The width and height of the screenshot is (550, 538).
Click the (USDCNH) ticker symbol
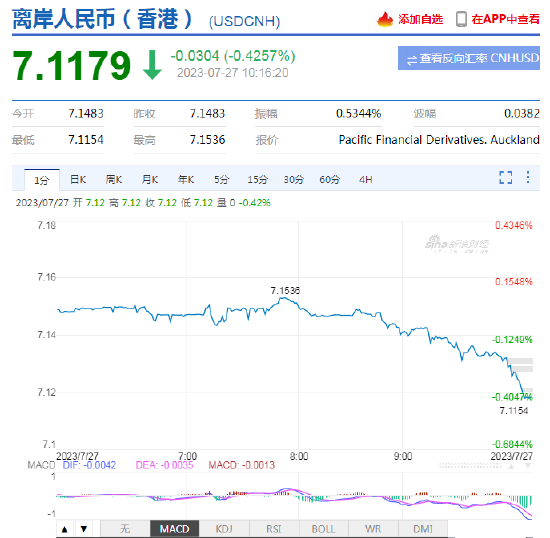[244, 22]
